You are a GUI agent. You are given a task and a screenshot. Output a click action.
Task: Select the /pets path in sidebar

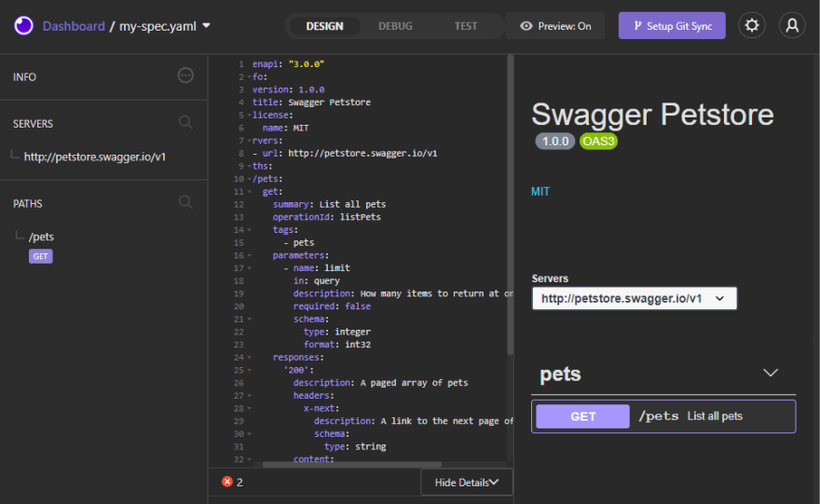41,237
